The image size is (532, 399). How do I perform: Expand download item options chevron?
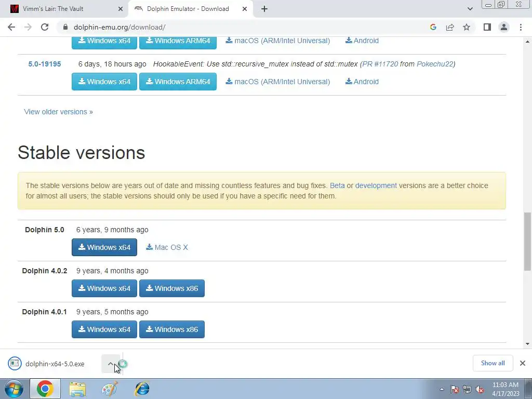point(111,364)
